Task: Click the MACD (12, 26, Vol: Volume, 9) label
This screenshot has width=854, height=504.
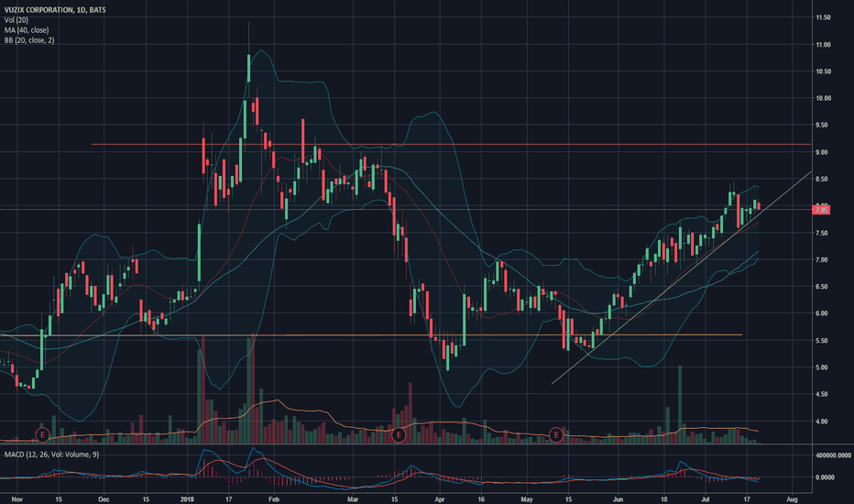Action: coord(51,455)
